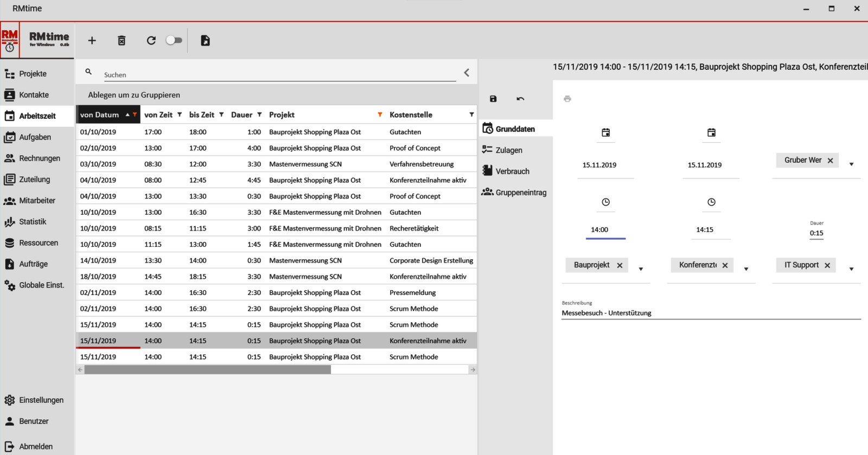868x455 pixels.
Task: Remove the Gruber Wer employee chip
Action: point(830,161)
